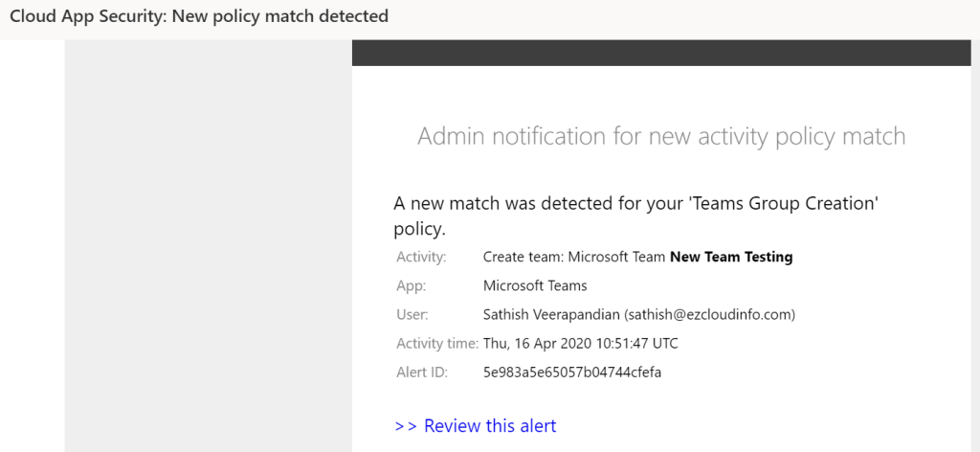Click the 'User:' field label
This screenshot has width=980, height=452.
412,314
